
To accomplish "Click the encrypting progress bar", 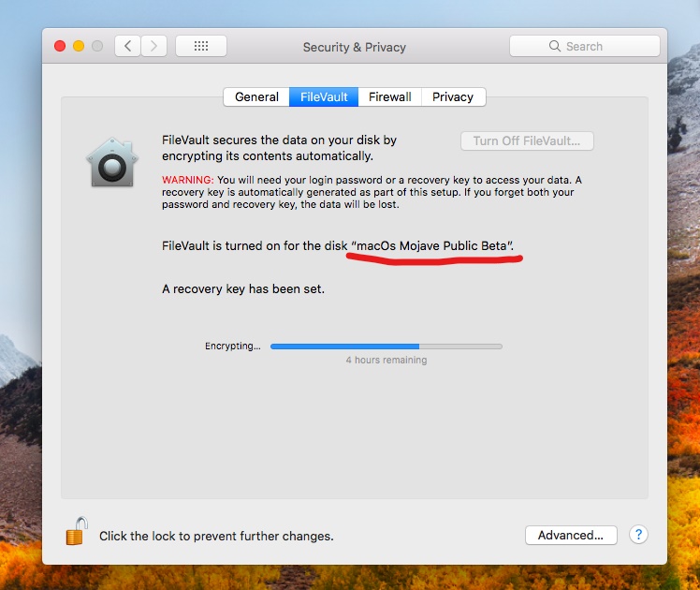I will (386, 347).
